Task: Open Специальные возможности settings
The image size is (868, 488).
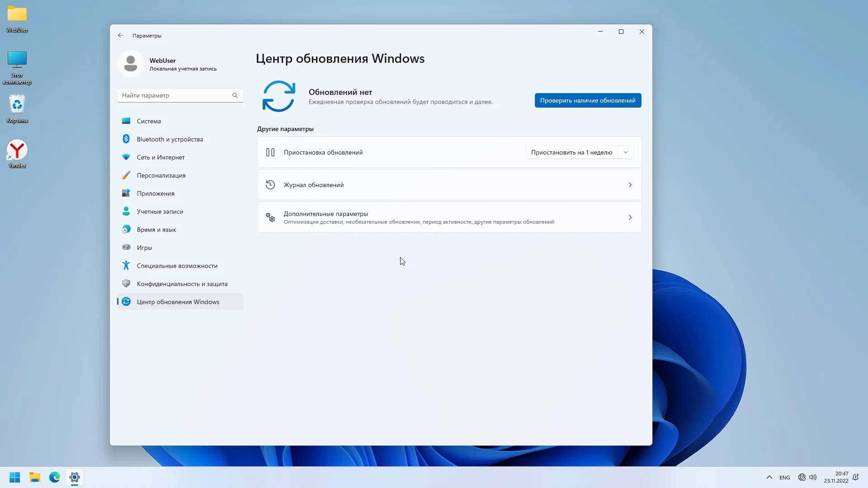Action: point(177,266)
